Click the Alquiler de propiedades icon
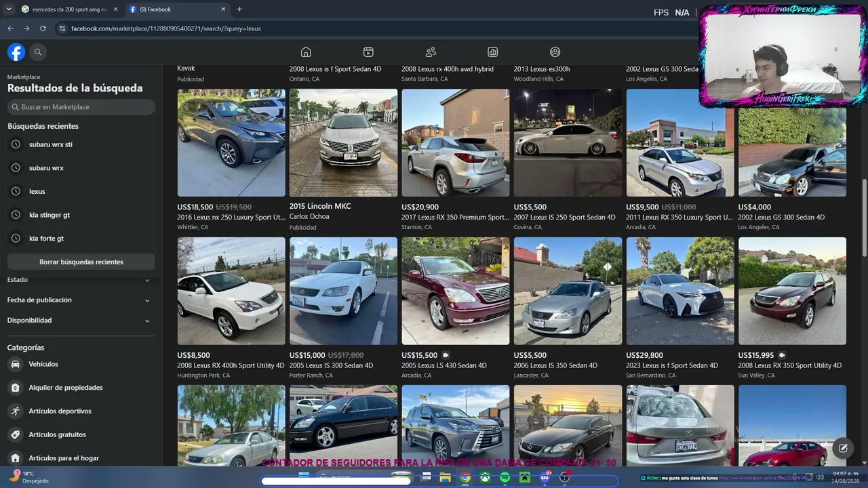Screen dimensions: 868x488 (15, 388)
